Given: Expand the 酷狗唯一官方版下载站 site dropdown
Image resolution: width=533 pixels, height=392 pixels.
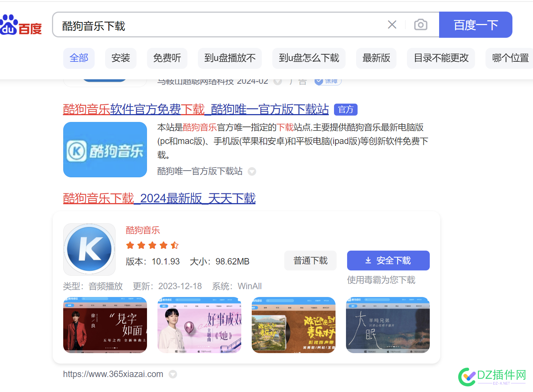Looking at the screenshot, I should [252, 171].
